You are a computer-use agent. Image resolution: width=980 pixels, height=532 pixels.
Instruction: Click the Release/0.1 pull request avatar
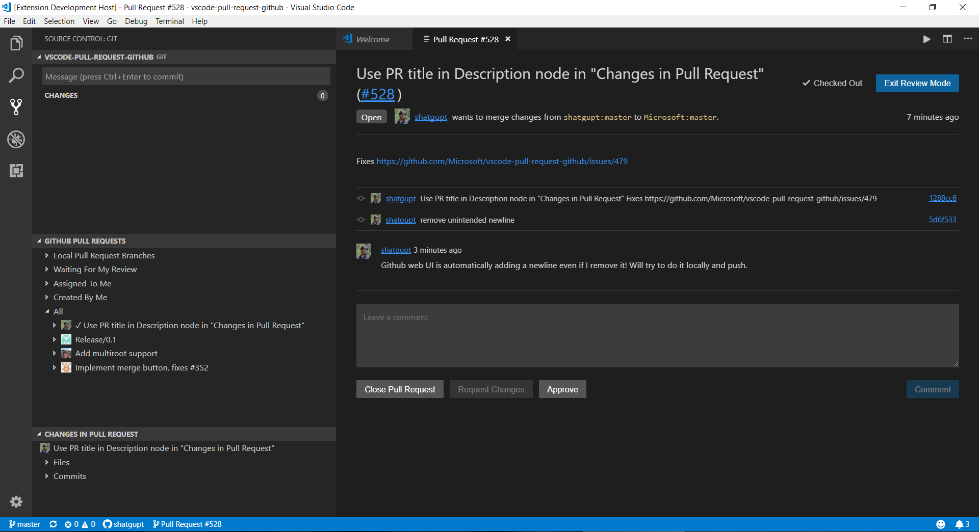click(66, 339)
